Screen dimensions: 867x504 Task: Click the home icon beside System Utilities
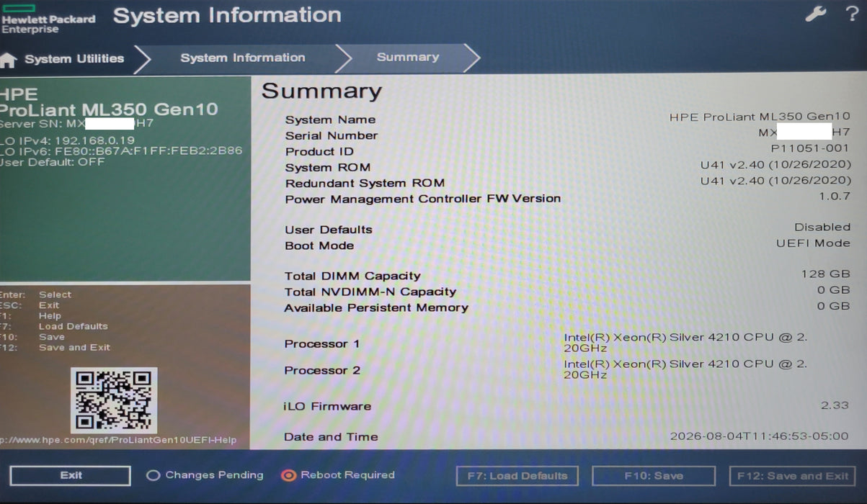point(8,60)
